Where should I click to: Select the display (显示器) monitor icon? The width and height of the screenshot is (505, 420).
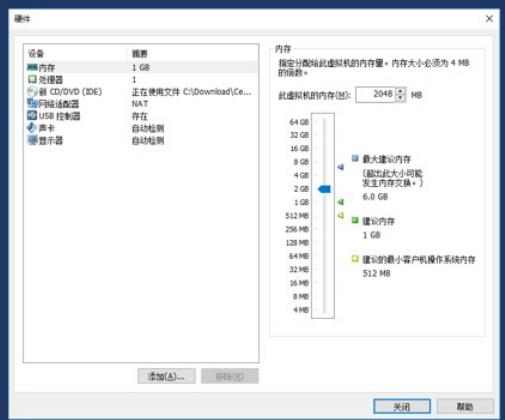[x=32, y=140]
